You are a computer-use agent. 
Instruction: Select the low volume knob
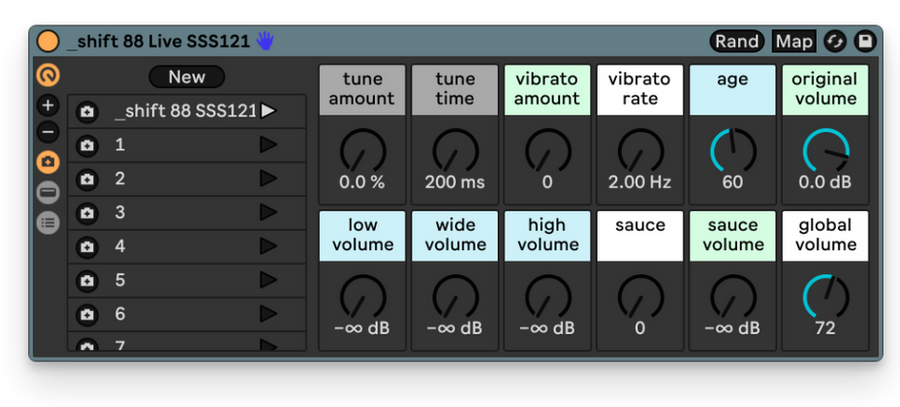[363, 297]
